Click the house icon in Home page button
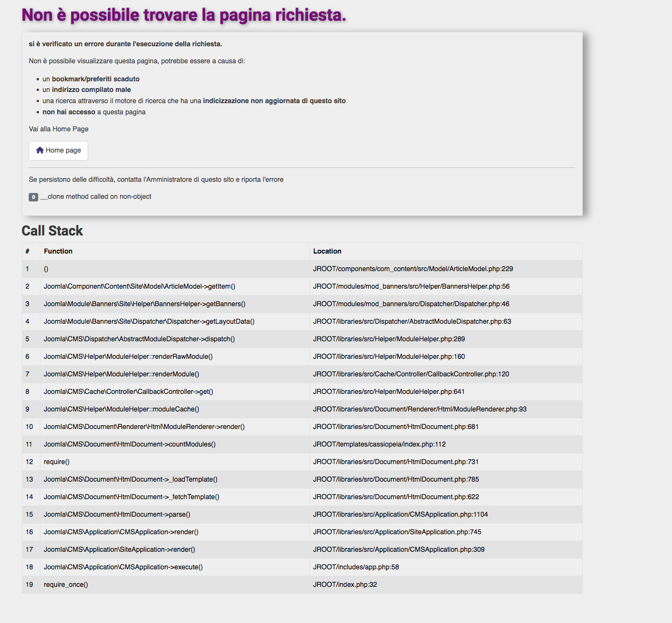 40,150
